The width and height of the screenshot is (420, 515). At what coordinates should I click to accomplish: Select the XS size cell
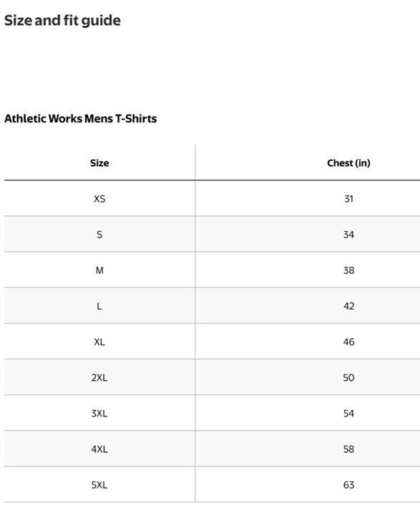point(99,199)
